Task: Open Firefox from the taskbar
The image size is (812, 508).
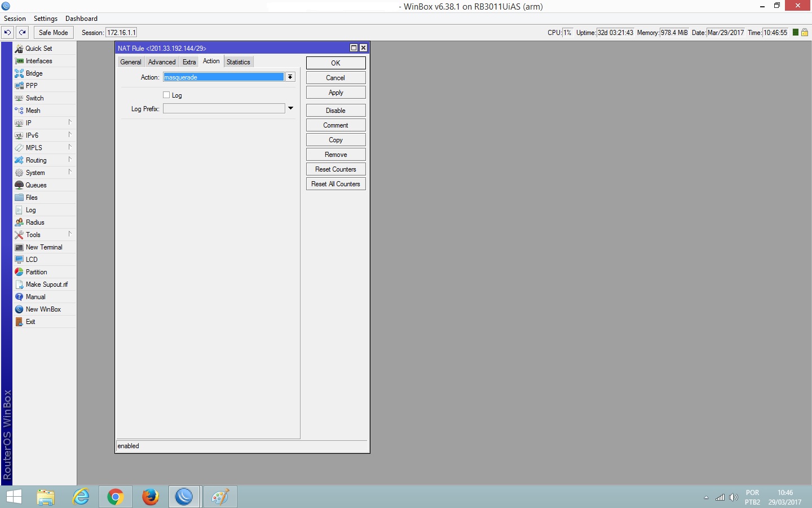Action: point(150,497)
